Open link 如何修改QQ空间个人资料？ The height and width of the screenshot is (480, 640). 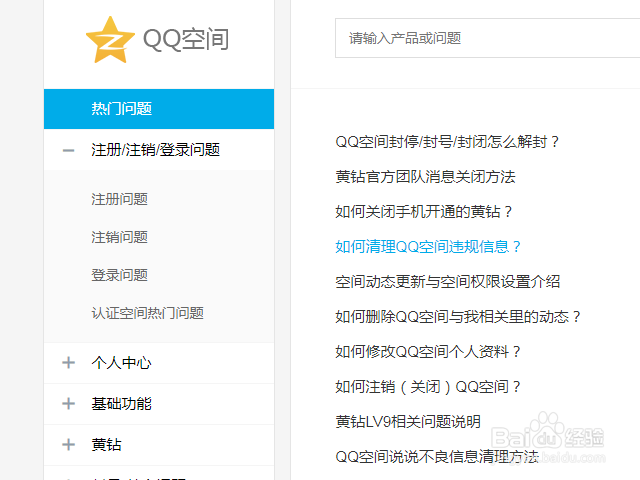click(428, 351)
